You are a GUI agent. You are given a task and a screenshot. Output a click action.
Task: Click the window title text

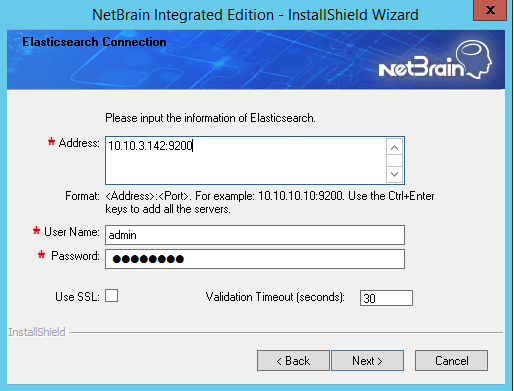pos(255,15)
